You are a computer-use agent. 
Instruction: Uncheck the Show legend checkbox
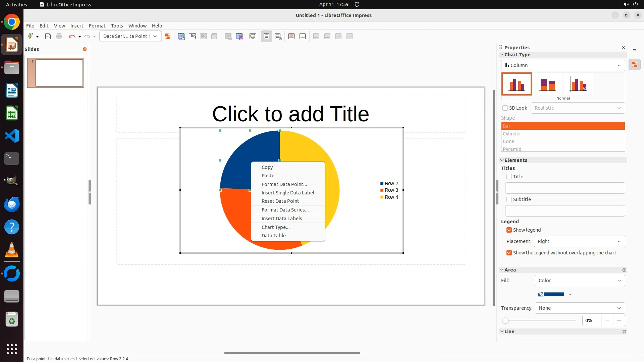point(509,230)
